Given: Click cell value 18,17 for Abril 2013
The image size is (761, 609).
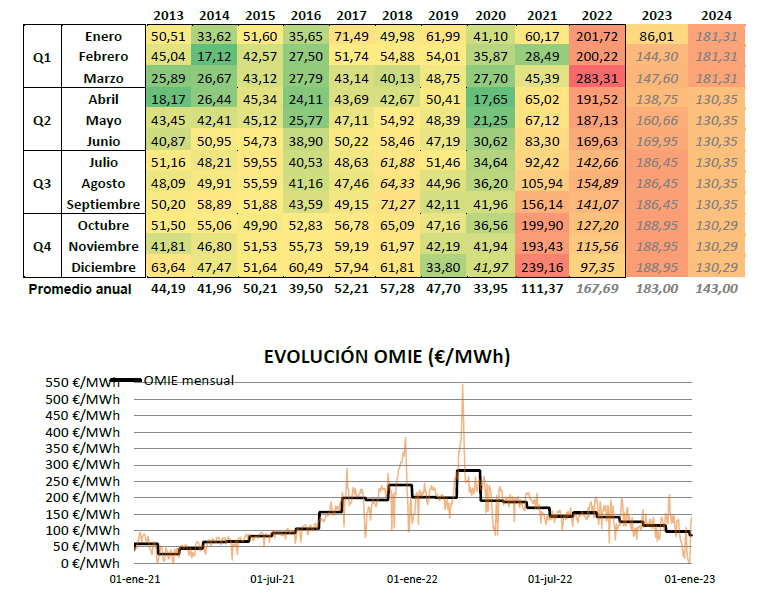Looking at the screenshot, I should click(168, 99).
